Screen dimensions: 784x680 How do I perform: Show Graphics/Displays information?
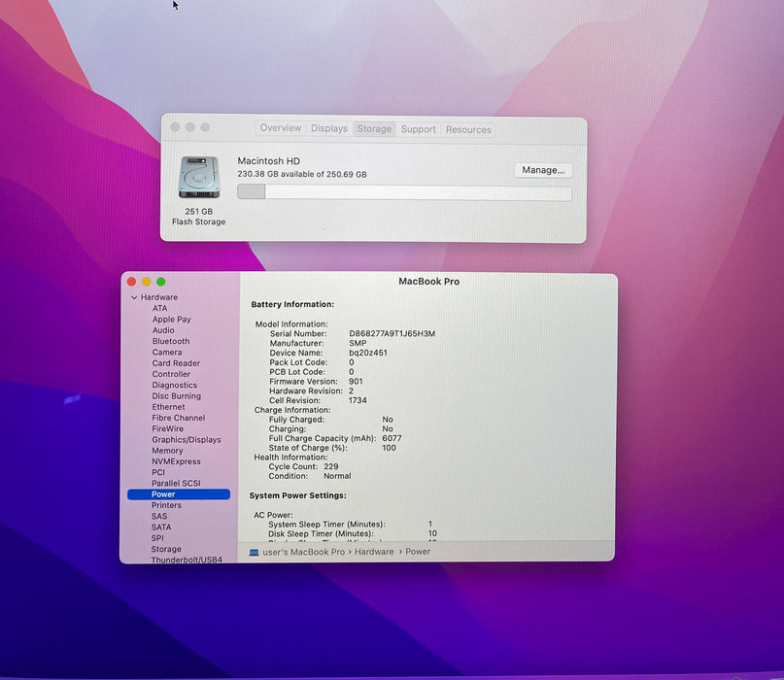coord(187,440)
